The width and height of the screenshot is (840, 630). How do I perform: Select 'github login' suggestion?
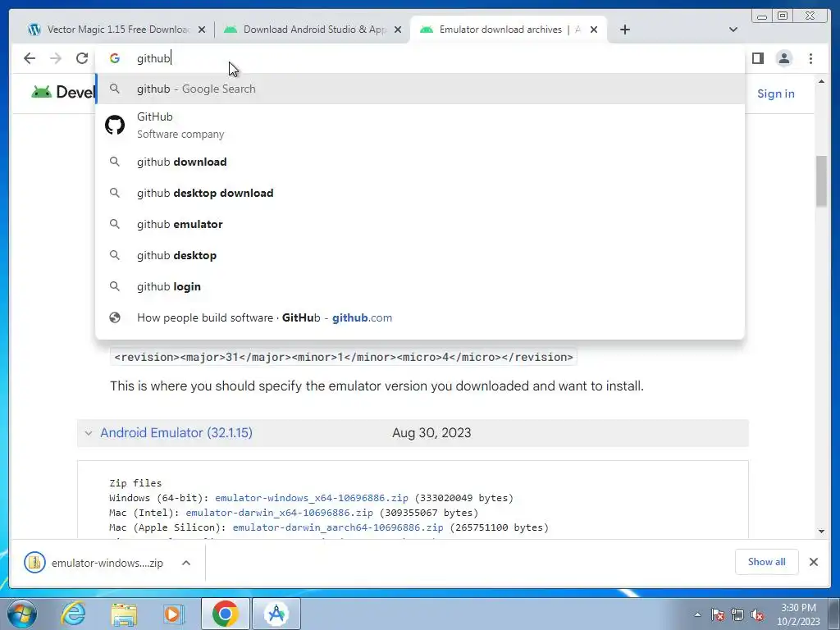420,286
